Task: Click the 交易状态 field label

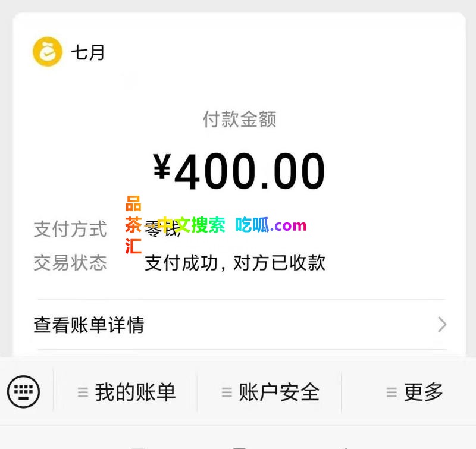Action: coord(70,263)
